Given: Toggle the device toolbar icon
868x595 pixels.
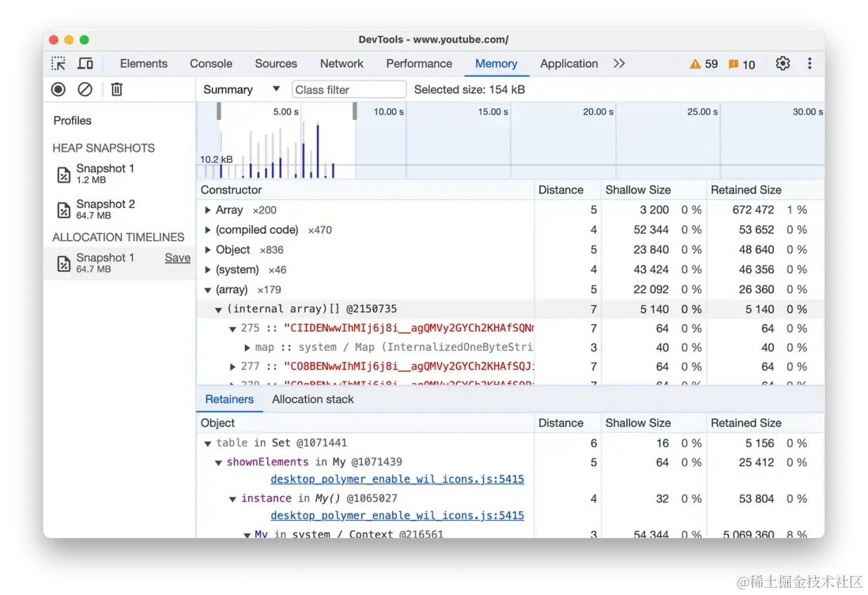Looking at the screenshot, I should pos(85,64).
